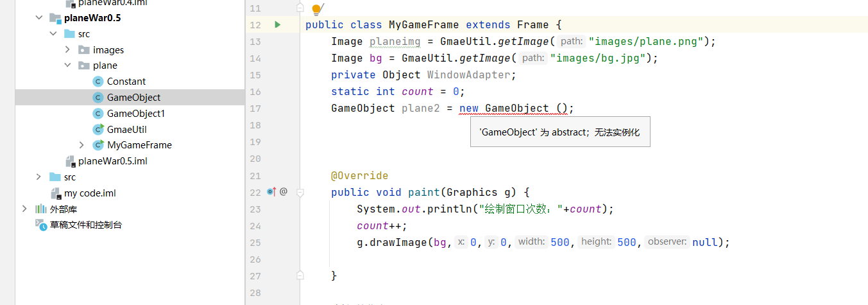Click the Graphics parameter type
Image resolution: width=868 pixels, height=305 pixels.
[472, 192]
